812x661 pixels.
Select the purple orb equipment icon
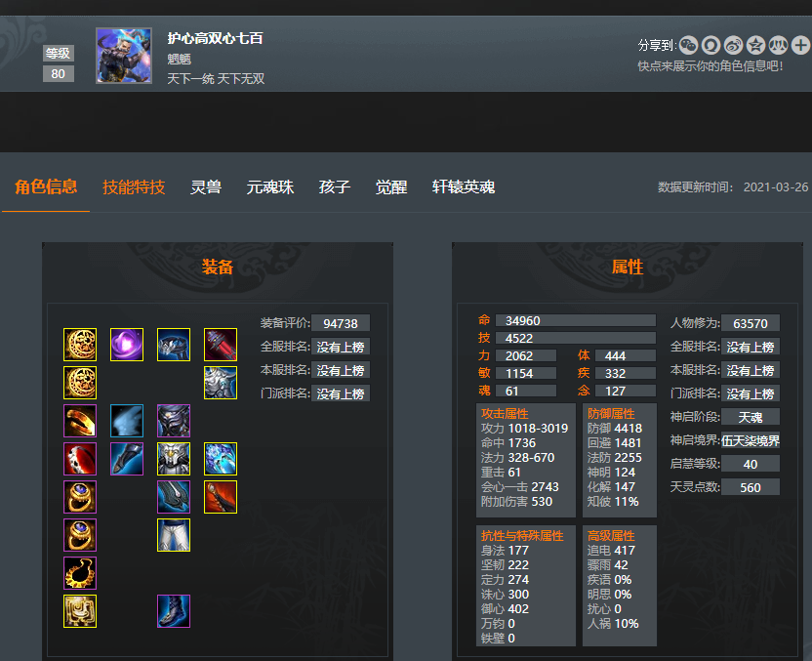click(127, 345)
